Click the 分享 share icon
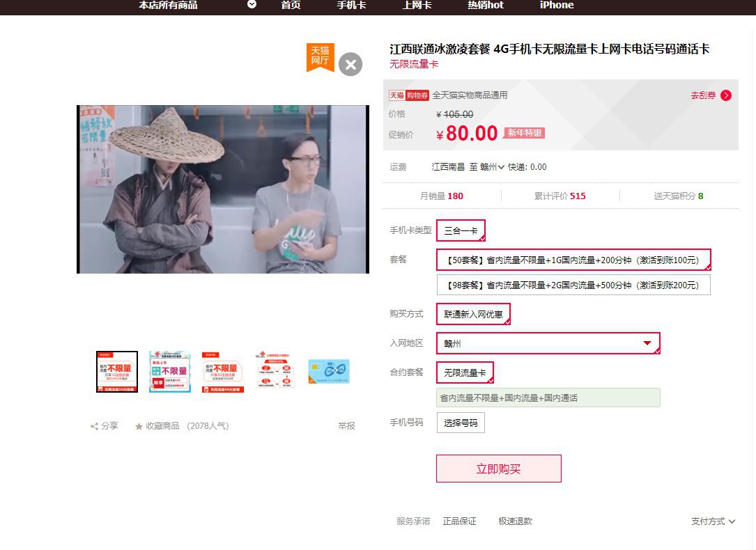 pyautogui.click(x=94, y=426)
